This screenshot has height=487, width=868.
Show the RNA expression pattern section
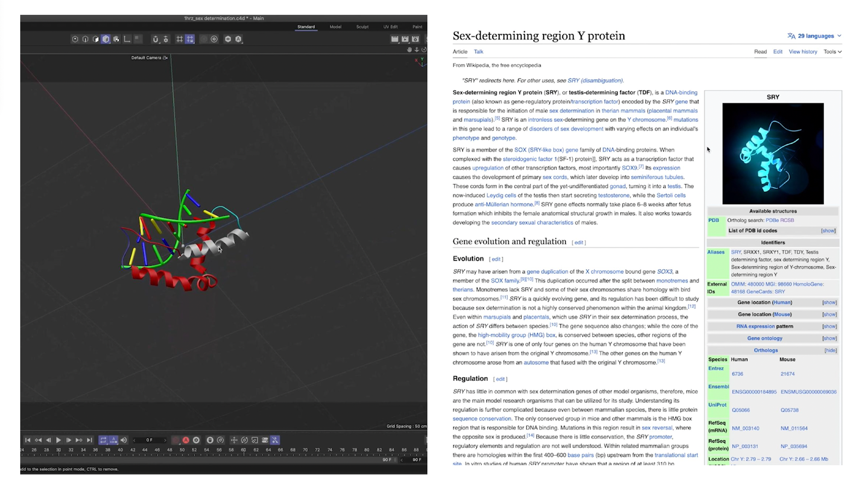click(x=829, y=327)
